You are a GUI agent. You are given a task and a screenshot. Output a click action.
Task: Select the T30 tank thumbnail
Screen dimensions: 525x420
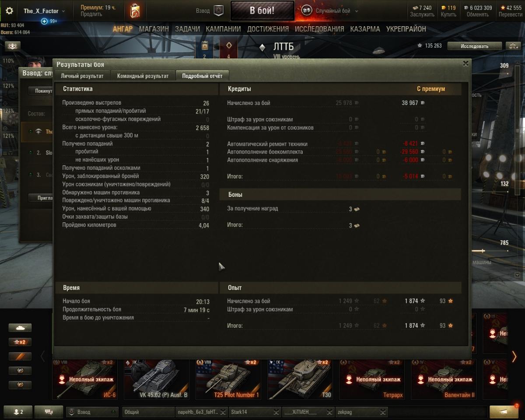tap(300, 379)
